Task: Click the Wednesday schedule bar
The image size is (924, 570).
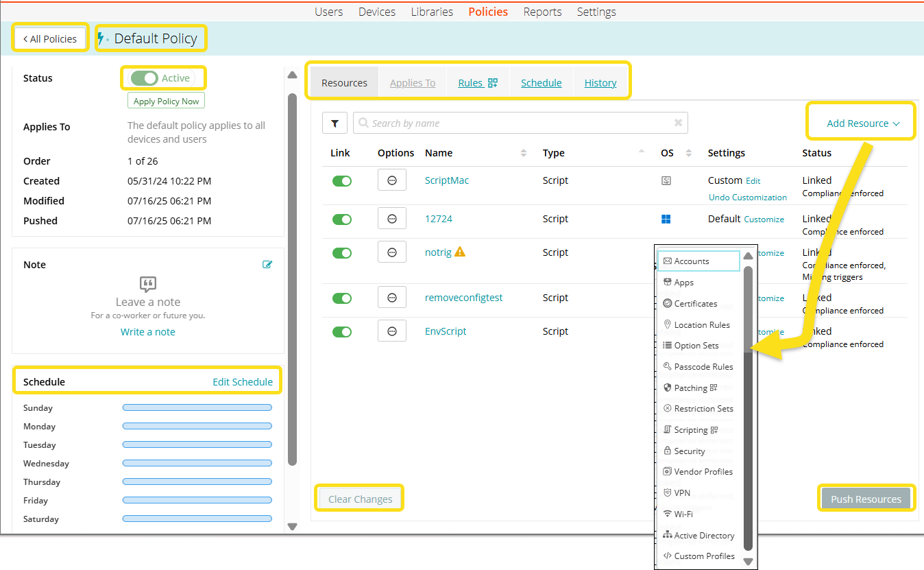Action: click(197, 464)
